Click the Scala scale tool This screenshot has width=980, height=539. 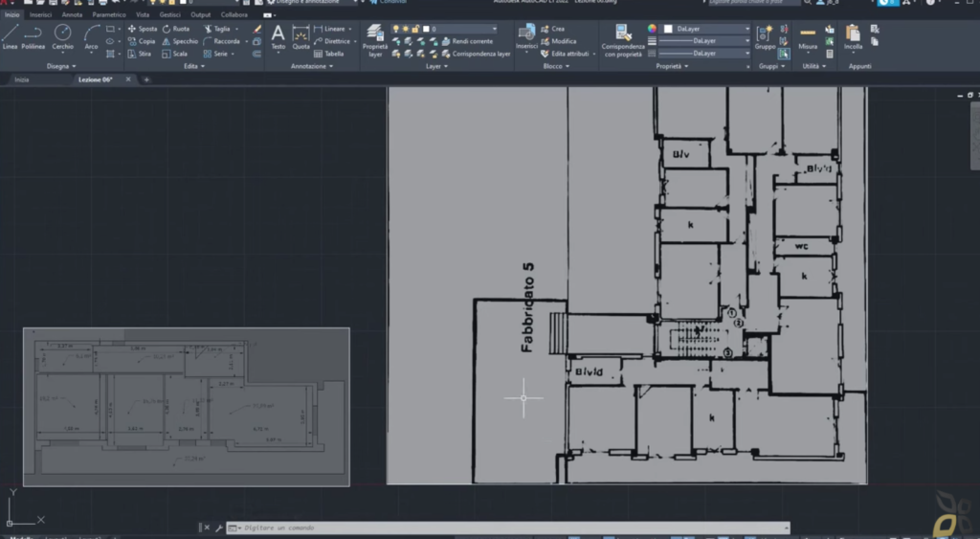(x=175, y=54)
